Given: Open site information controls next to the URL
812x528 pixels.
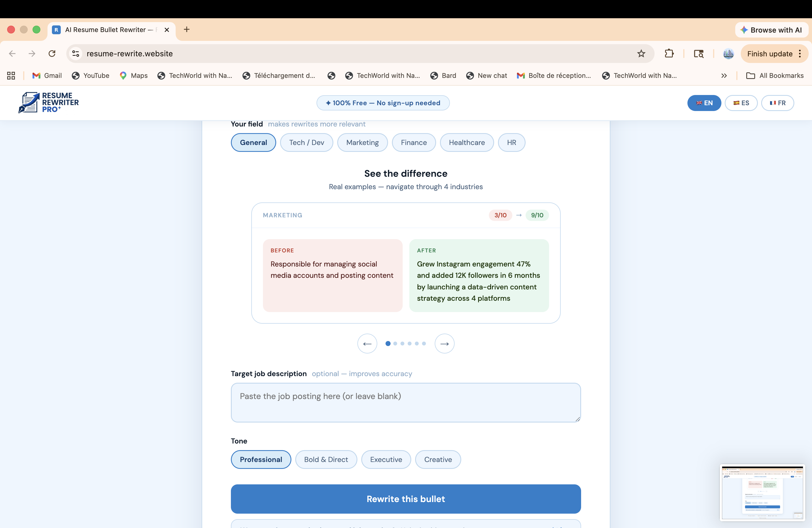Looking at the screenshot, I should (75, 54).
